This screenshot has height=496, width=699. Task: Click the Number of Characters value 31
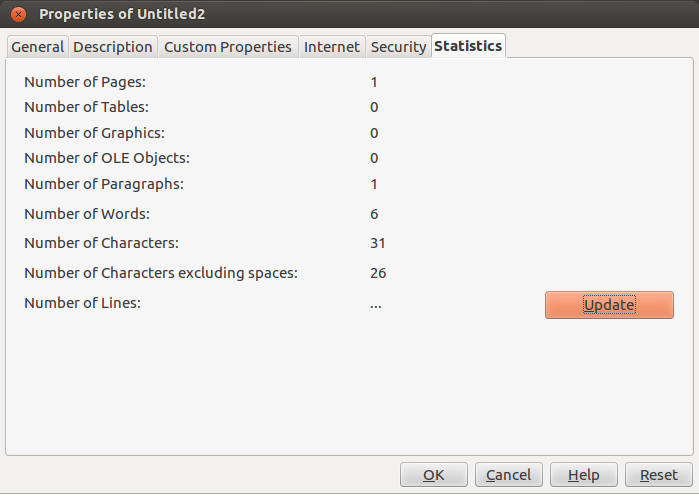(378, 243)
